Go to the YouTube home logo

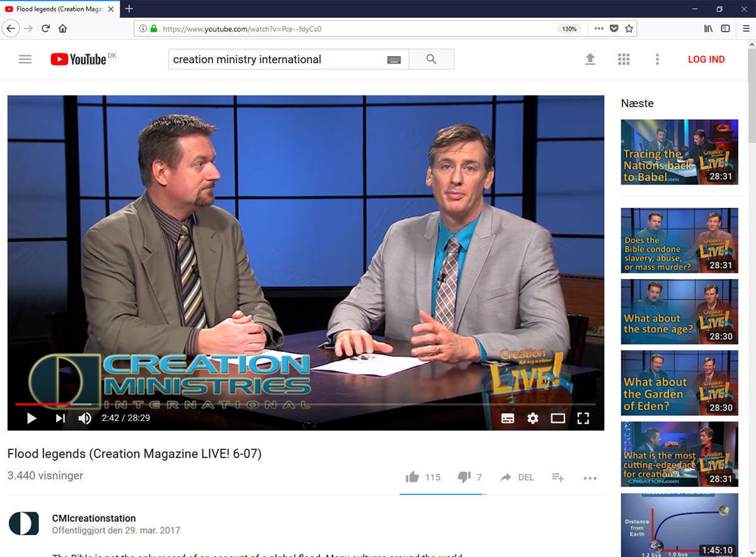point(79,59)
